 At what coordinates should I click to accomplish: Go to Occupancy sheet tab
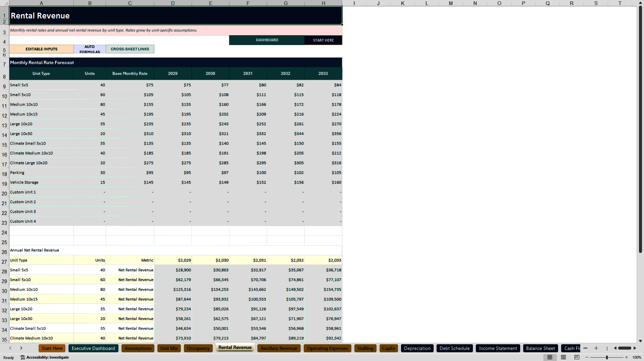(198, 348)
